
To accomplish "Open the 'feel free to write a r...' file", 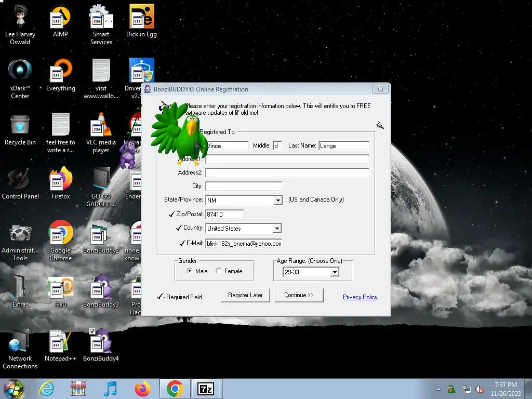I will pyautogui.click(x=60, y=133).
